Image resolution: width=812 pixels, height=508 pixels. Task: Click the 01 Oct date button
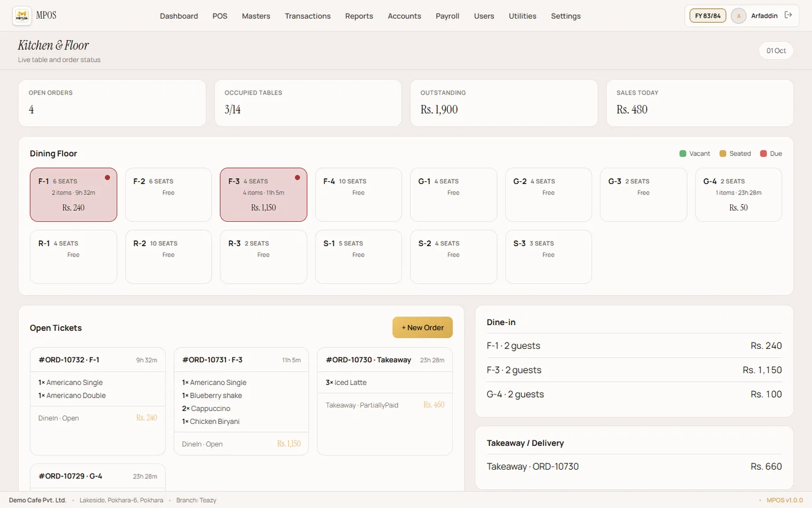tap(776, 51)
